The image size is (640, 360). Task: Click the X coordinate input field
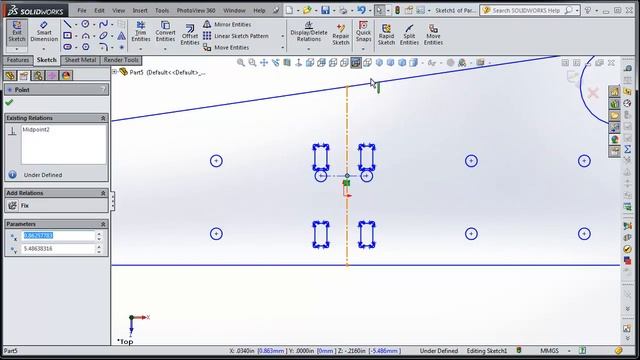click(x=58, y=236)
